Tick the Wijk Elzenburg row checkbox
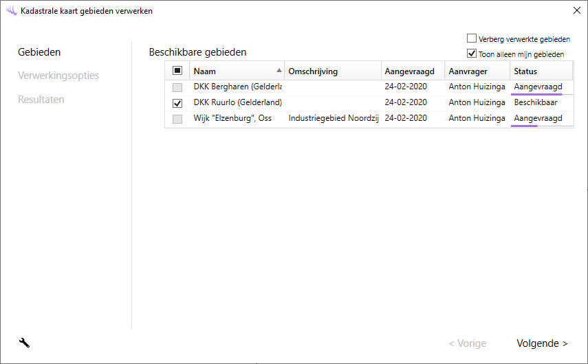 (x=177, y=119)
